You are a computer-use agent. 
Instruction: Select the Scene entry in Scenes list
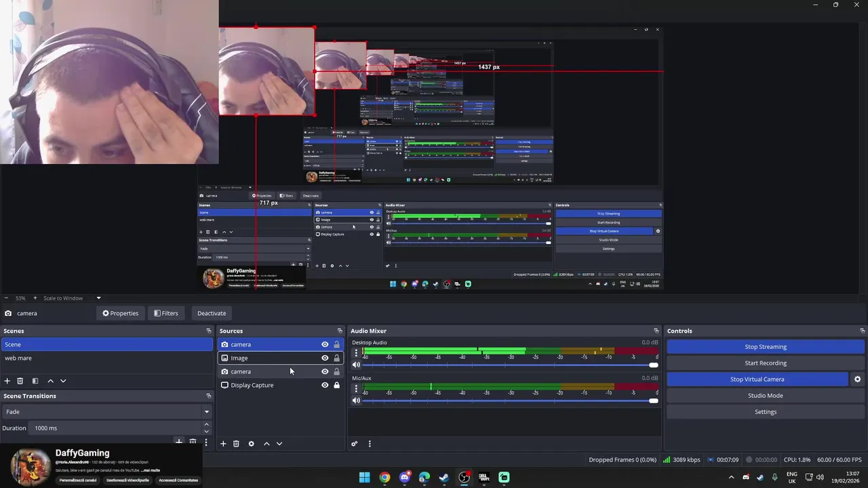(106, 344)
